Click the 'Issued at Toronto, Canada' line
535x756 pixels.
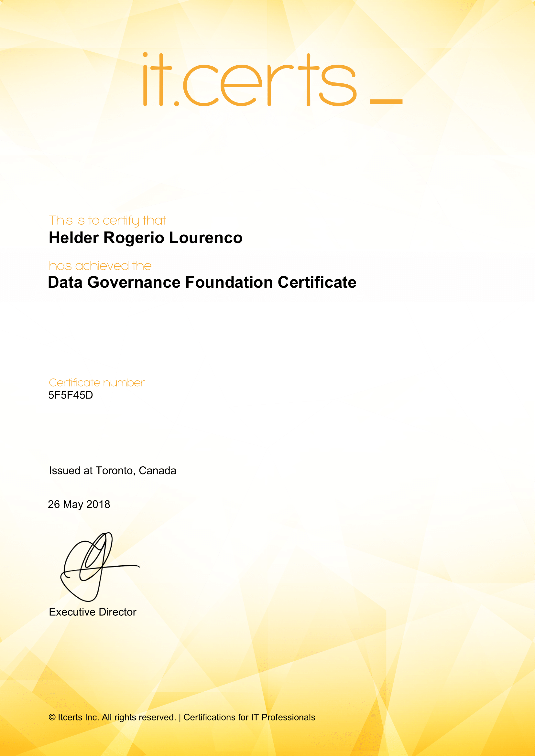(x=112, y=471)
